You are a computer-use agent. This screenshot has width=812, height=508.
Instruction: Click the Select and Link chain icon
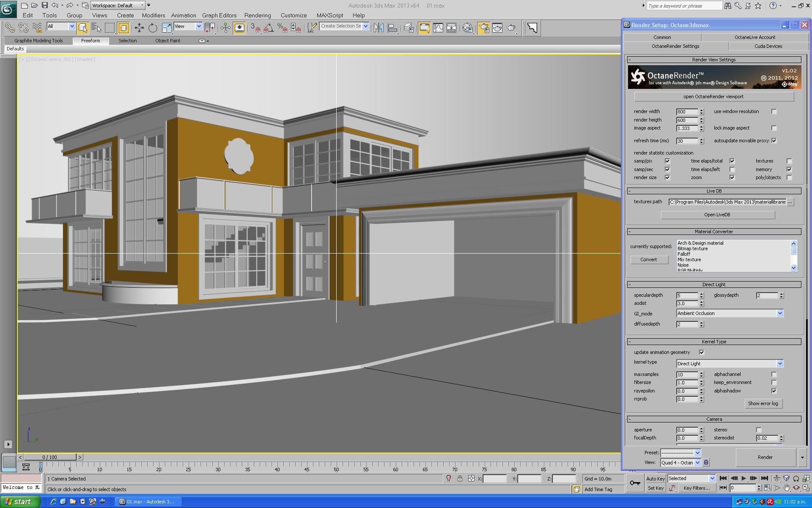click(x=9, y=28)
